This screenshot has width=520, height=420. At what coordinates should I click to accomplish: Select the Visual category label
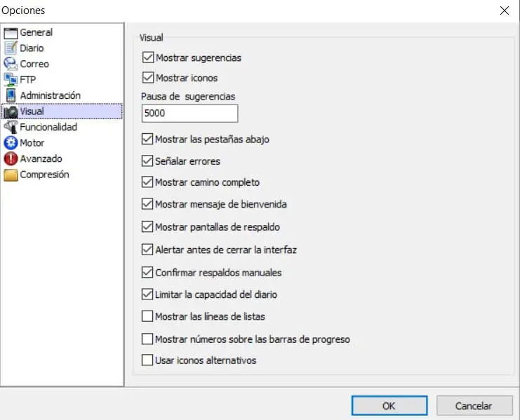click(x=32, y=111)
